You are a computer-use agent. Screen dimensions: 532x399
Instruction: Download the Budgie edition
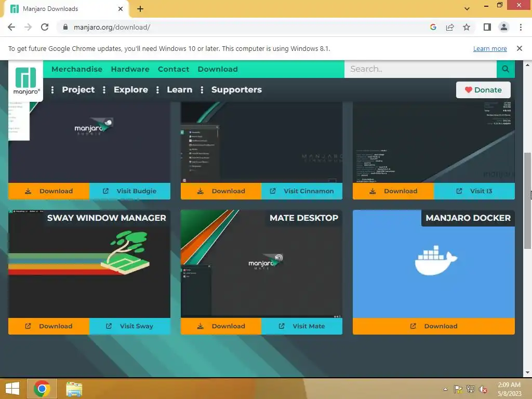click(x=49, y=191)
